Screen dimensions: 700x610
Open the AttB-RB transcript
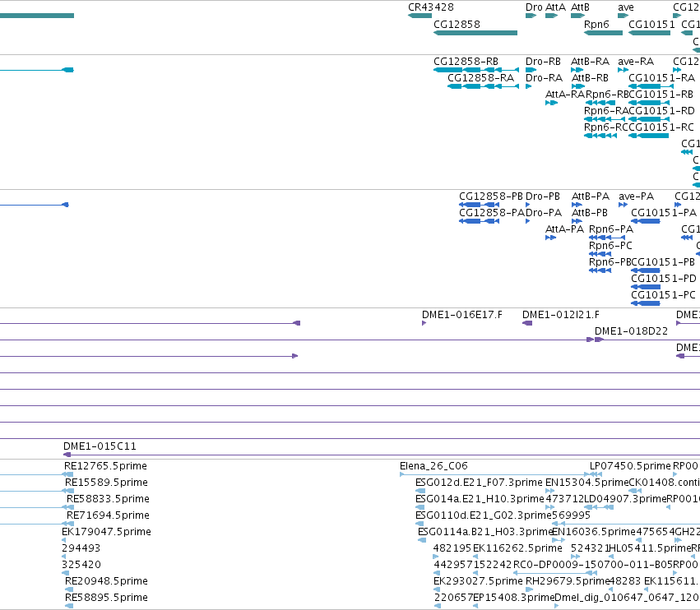(x=590, y=78)
